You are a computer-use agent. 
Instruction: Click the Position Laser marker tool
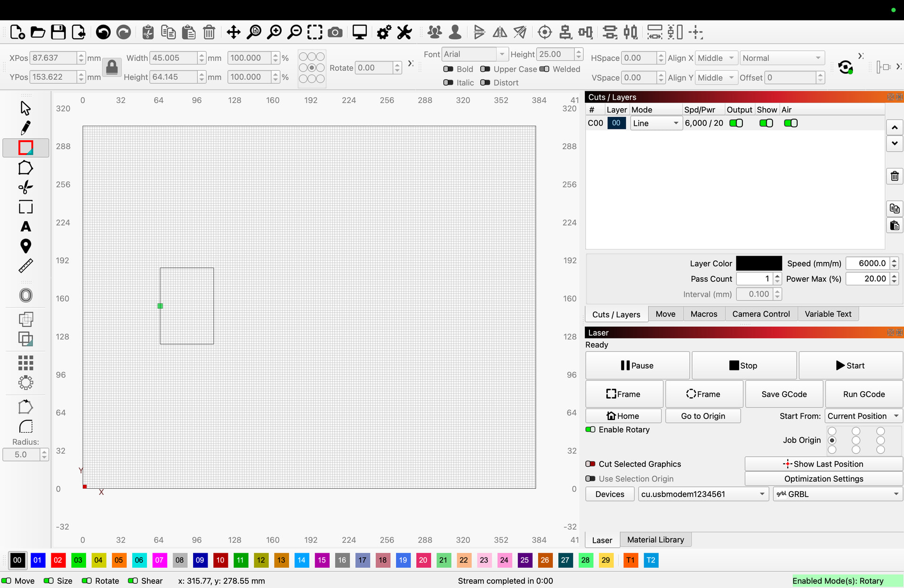(25, 246)
